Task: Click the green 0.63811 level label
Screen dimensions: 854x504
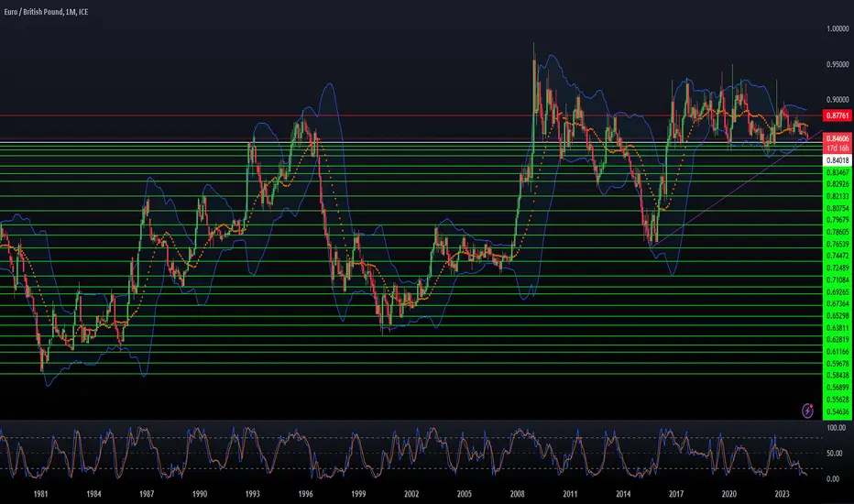Action: tap(838, 327)
